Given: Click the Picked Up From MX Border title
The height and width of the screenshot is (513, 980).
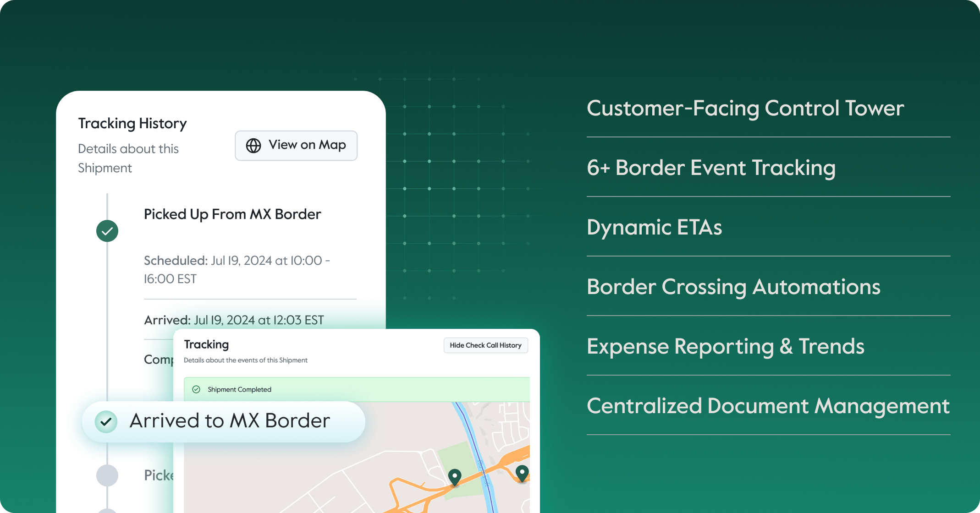Looking at the screenshot, I should coord(232,214).
